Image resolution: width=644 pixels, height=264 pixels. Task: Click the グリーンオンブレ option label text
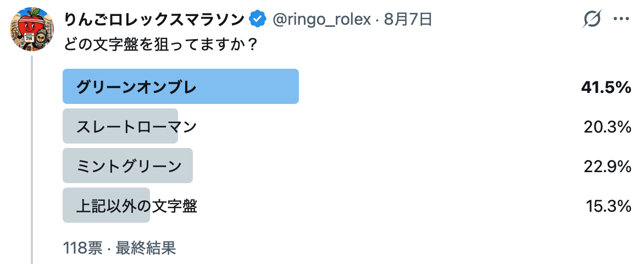(x=136, y=87)
